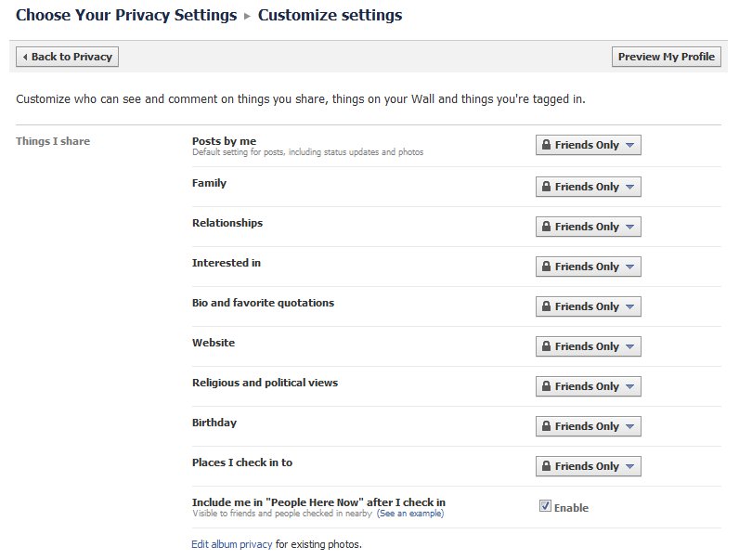
Task: Click the Preview My Profile button
Action: [667, 57]
